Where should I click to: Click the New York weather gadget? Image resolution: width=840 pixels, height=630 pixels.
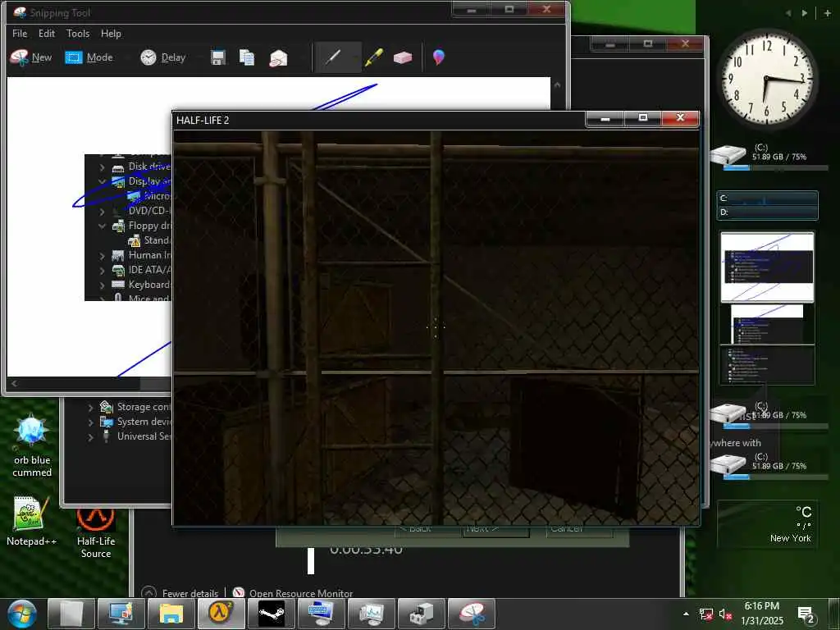(x=767, y=524)
